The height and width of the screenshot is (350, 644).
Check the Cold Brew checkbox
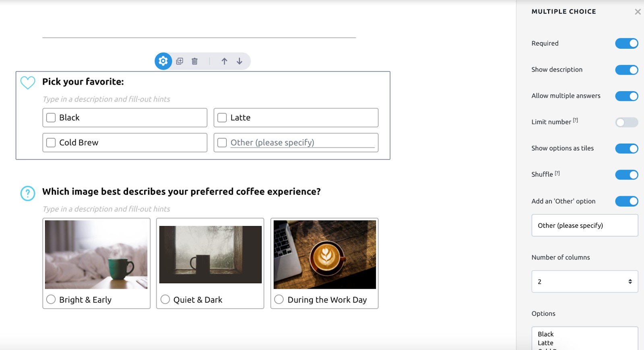click(51, 143)
